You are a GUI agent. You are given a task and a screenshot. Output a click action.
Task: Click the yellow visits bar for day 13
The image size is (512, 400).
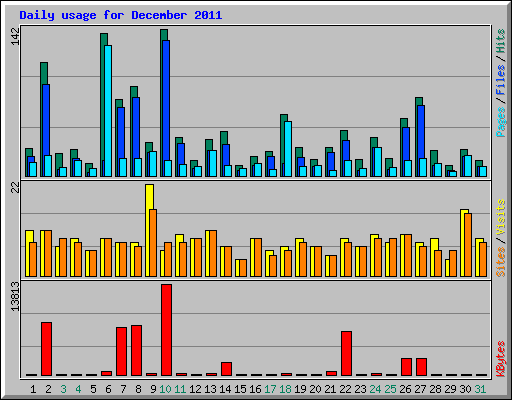pos(207,253)
